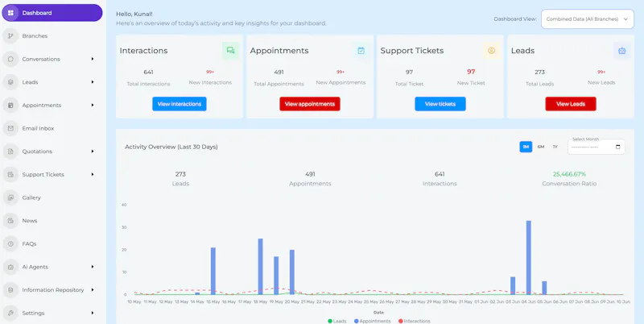Screen dimensions: 644x324
Task: Click the Settings wrench icon
Action: 10,313
